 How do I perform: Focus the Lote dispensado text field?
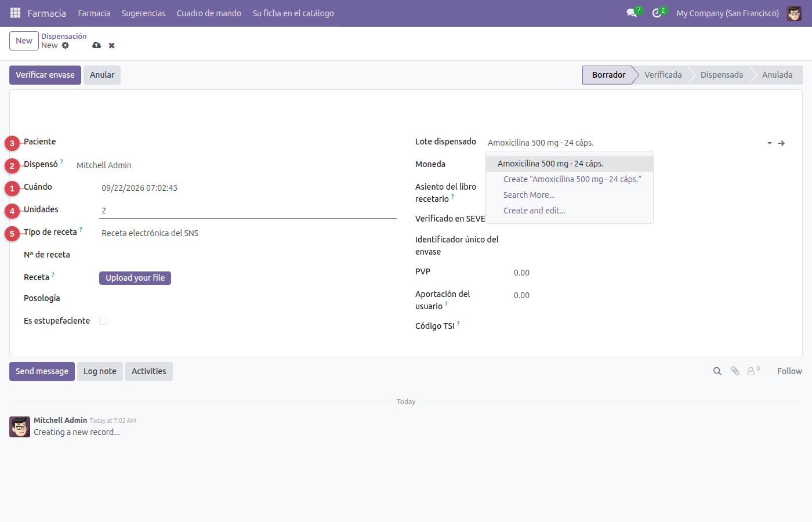point(624,143)
